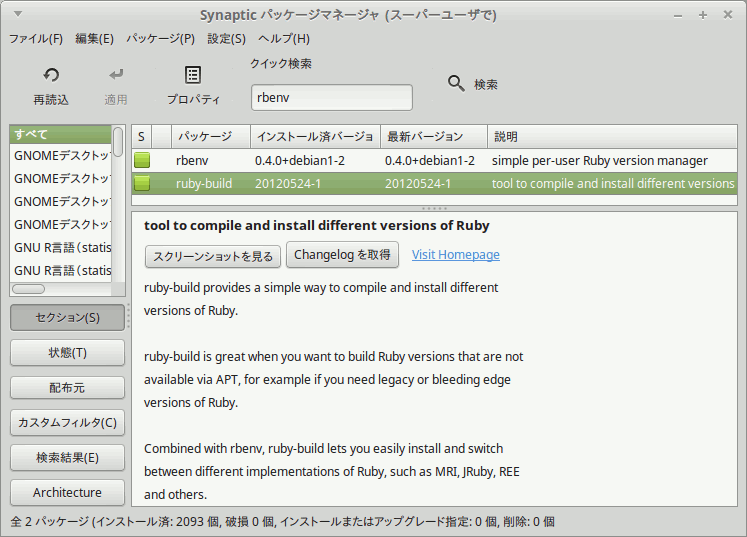This screenshot has height=537, width=747.
Task: Click the section list vertical scrollbar
Action: pos(118,142)
